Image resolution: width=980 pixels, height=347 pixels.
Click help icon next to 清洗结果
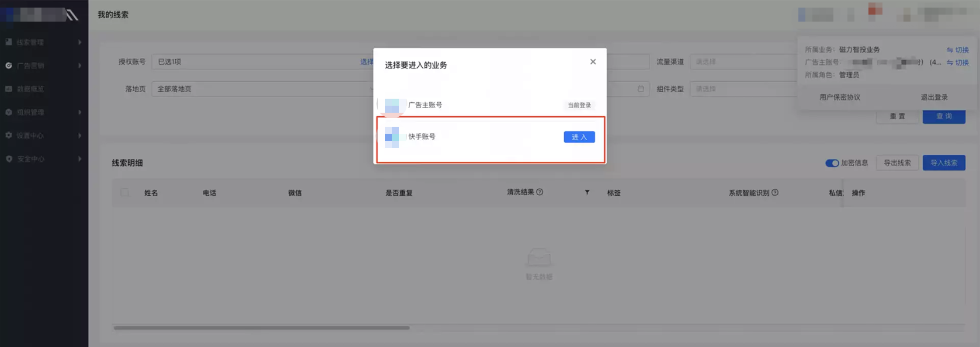point(540,192)
